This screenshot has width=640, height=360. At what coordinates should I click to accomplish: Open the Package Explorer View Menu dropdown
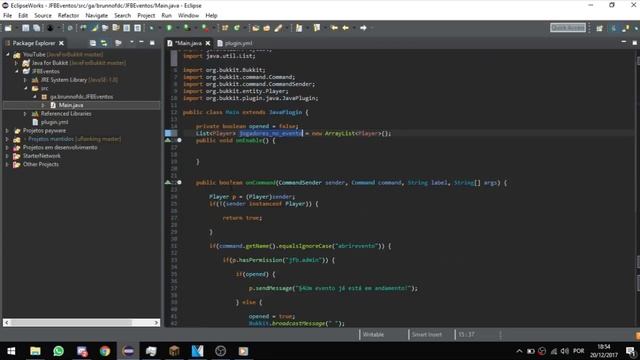click(x=131, y=42)
